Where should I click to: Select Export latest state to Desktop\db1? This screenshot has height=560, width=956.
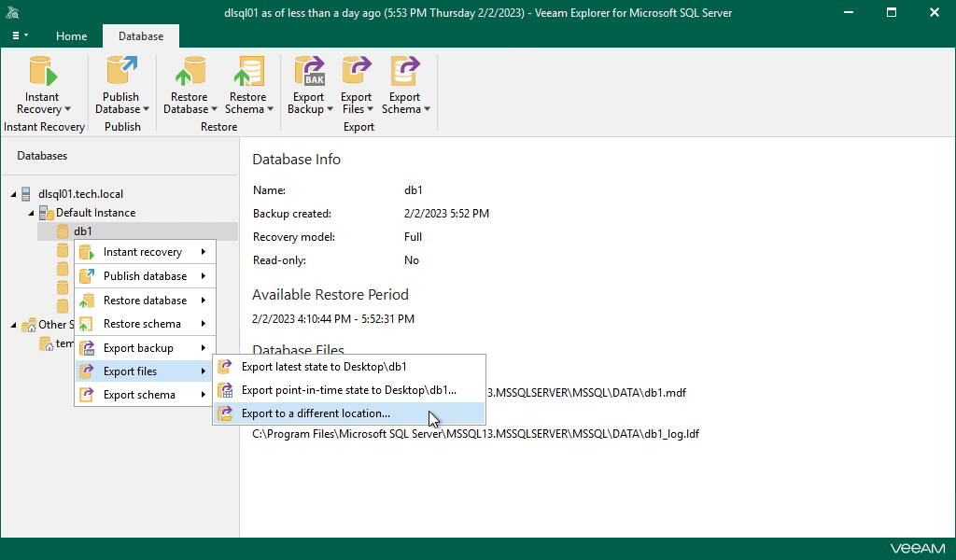pyautogui.click(x=349, y=366)
